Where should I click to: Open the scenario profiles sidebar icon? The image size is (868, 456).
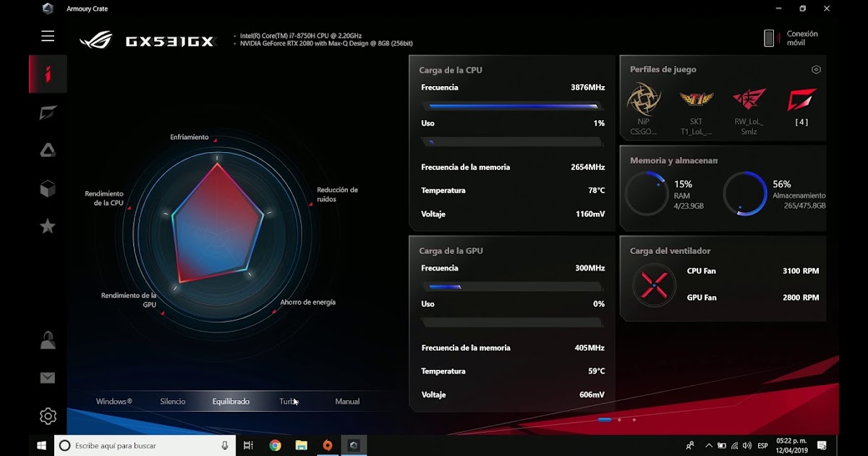[48, 113]
